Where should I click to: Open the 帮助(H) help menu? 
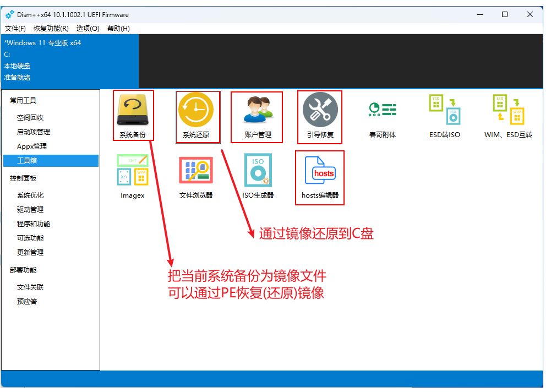118,29
